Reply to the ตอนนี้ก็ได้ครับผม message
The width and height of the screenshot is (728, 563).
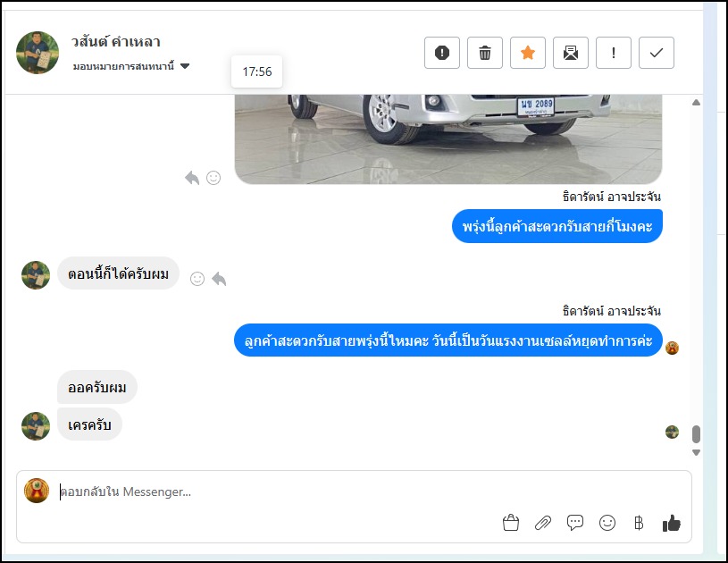click(219, 279)
